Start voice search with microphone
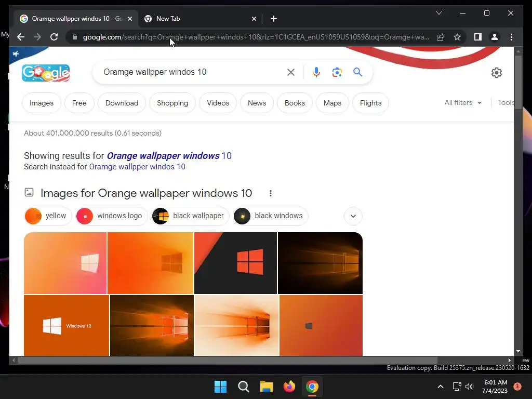The image size is (532, 399). (316, 72)
